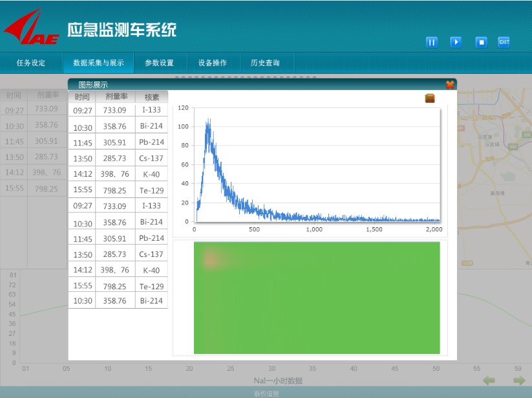Click the brown box icon above the chart

coord(430,98)
